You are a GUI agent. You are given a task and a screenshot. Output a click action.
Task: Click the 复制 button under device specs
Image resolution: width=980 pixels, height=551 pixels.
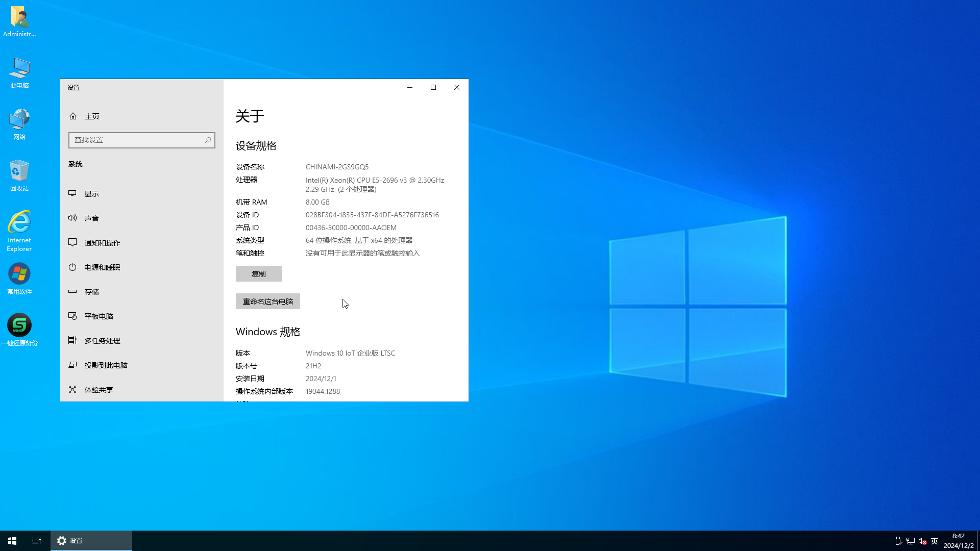259,274
